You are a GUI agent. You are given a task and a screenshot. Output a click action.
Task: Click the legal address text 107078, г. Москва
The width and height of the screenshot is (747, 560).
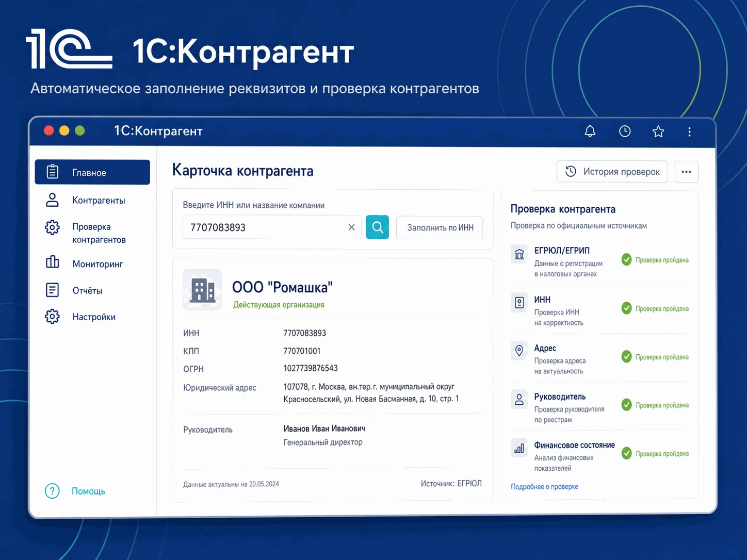click(x=371, y=392)
